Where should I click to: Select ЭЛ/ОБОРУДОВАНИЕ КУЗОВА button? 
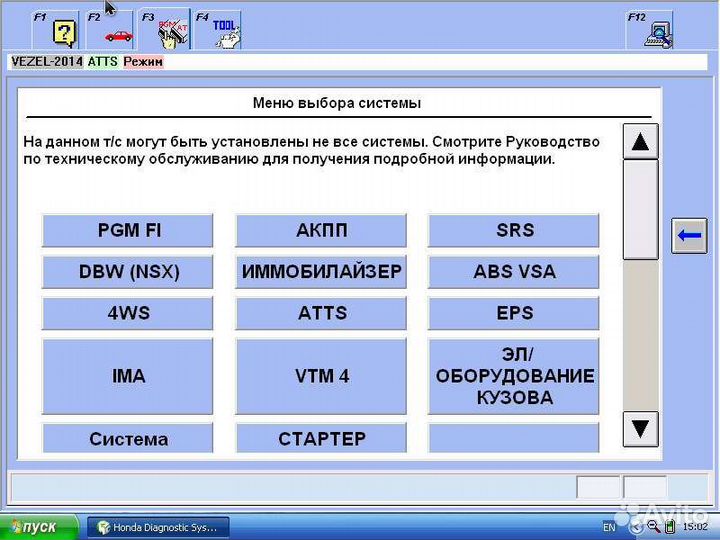coord(514,376)
